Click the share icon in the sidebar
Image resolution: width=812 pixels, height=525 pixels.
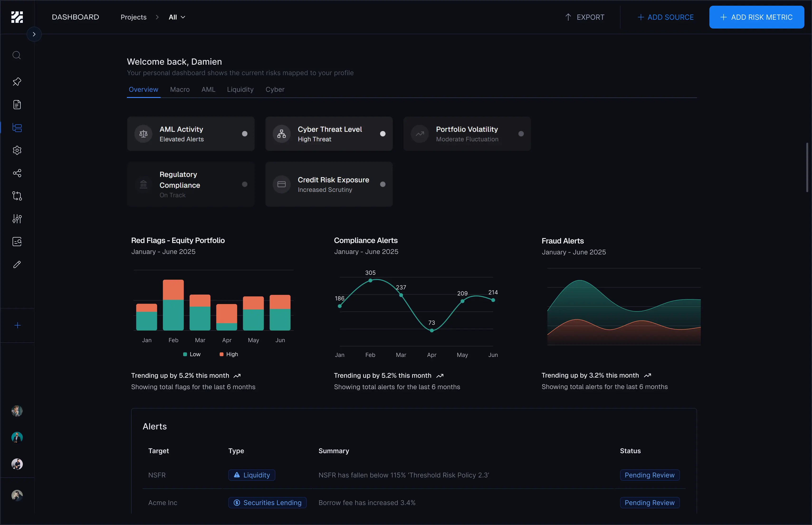point(17,173)
